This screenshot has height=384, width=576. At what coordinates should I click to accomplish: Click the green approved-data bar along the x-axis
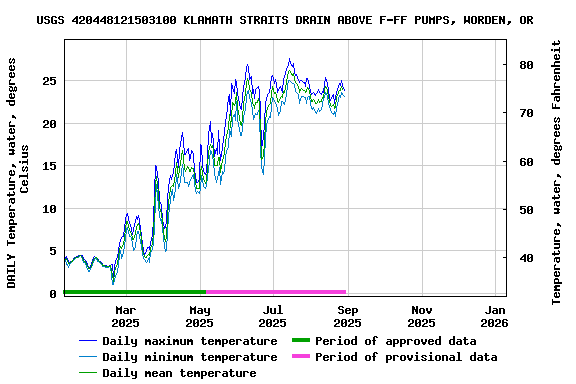135,292
